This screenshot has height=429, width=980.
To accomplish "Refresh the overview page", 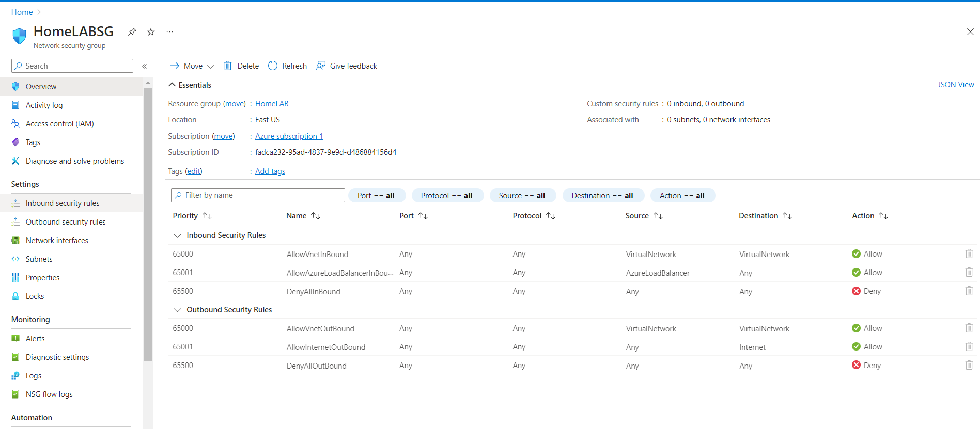I will (287, 66).
